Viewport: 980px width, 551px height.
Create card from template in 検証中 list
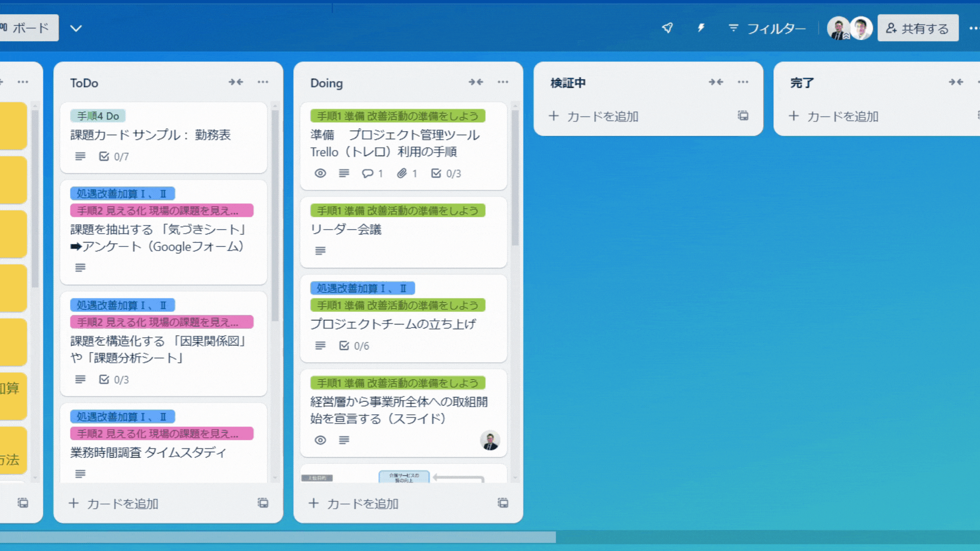click(x=743, y=116)
